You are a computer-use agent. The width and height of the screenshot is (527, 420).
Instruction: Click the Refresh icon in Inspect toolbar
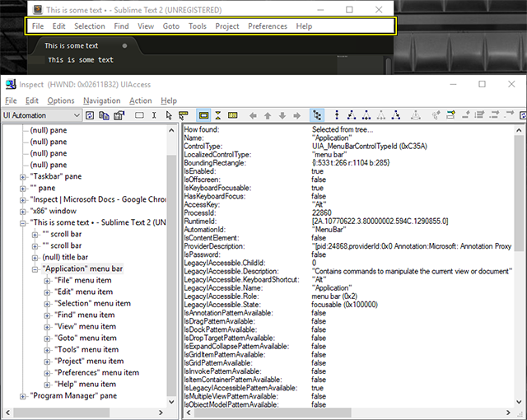pos(90,115)
